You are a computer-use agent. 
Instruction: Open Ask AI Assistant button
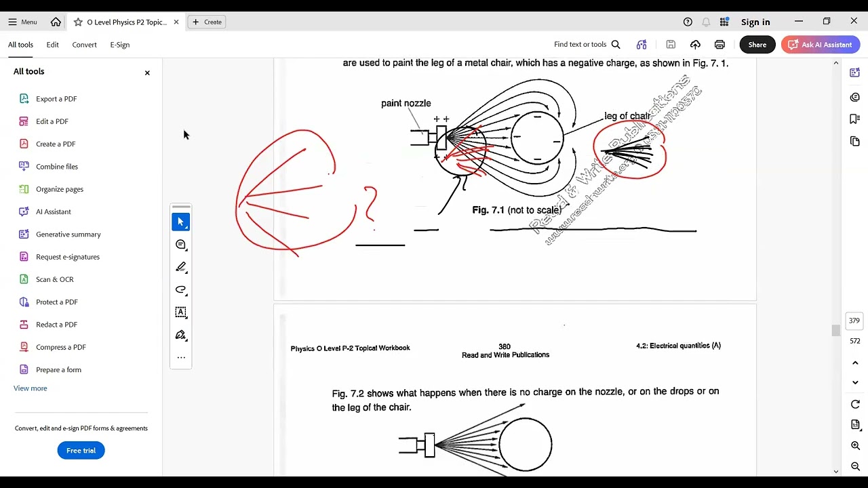coord(821,45)
